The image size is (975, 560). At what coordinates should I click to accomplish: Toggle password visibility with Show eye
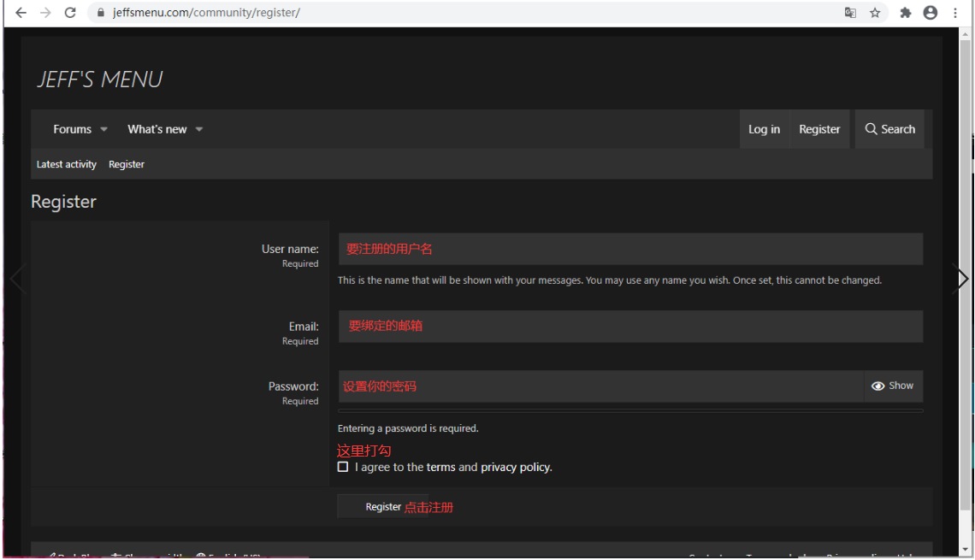coord(893,386)
